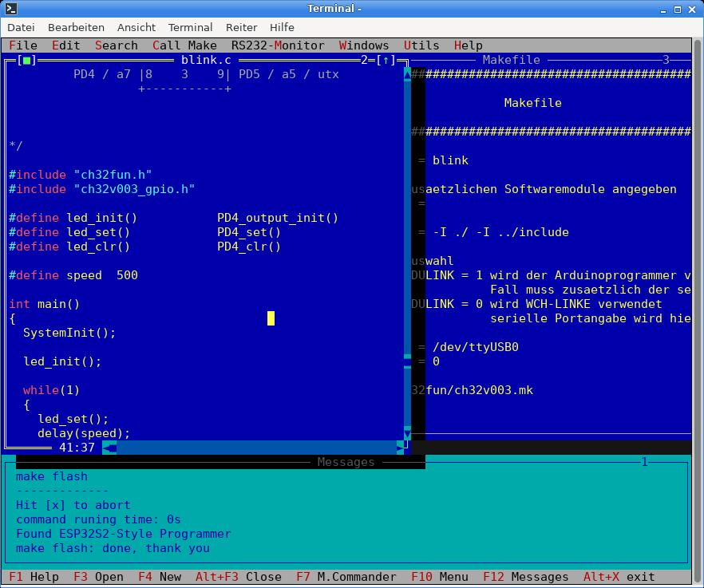Click the vertical scrollbar thumb marker
This screenshot has width=704, height=588.
[x=407, y=361]
